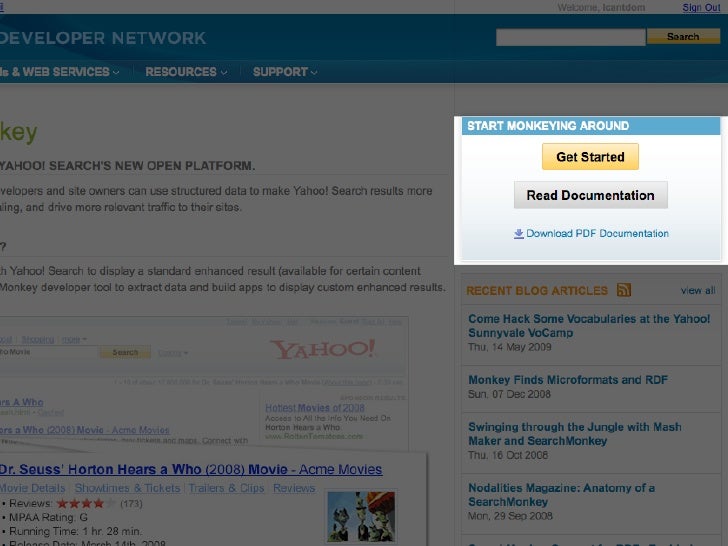Open the Horton Hears a Who movie thumbnail

coord(361,517)
